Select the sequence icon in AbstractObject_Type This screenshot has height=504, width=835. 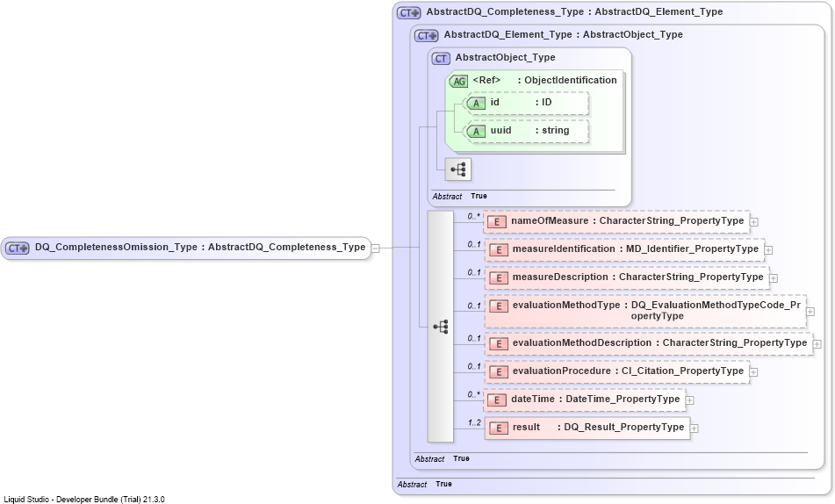[x=458, y=169]
